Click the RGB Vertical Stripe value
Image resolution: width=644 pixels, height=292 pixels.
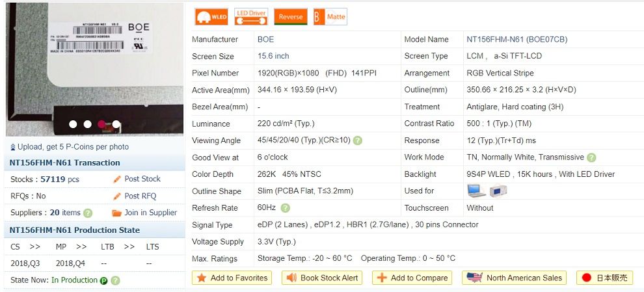coord(500,73)
